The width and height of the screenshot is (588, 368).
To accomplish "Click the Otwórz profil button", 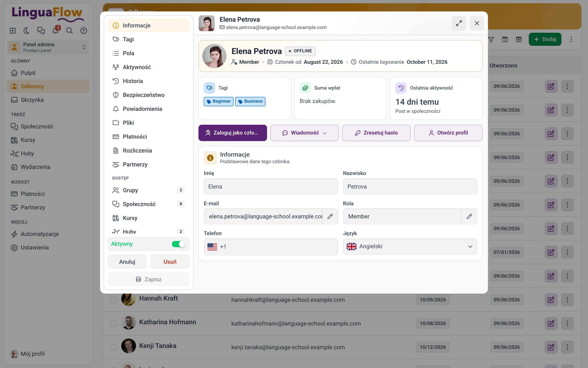I will click(448, 133).
